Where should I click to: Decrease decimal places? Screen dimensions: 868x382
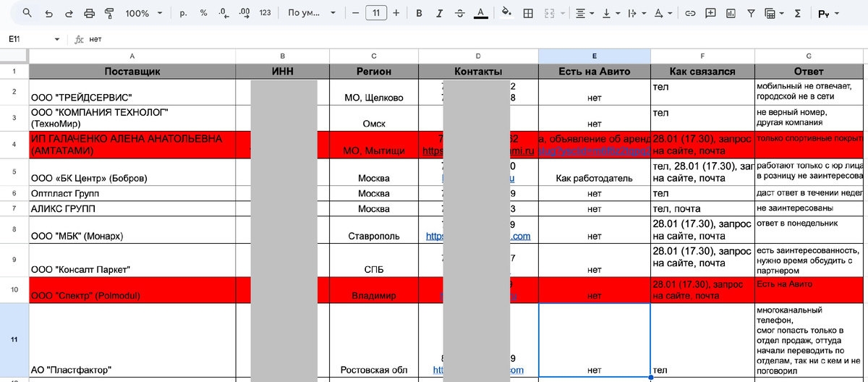point(224,13)
